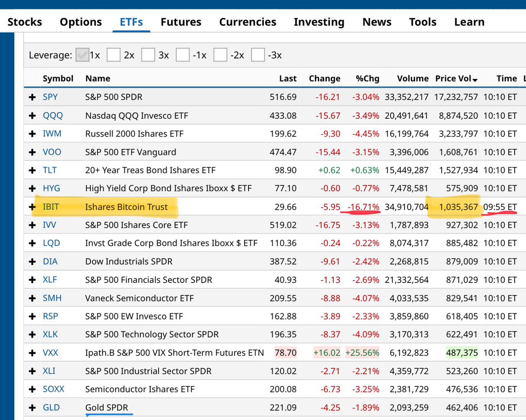Expand the TLT row plus icon
The height and width of the screenshot is (420, 526).
pos(32,170)
